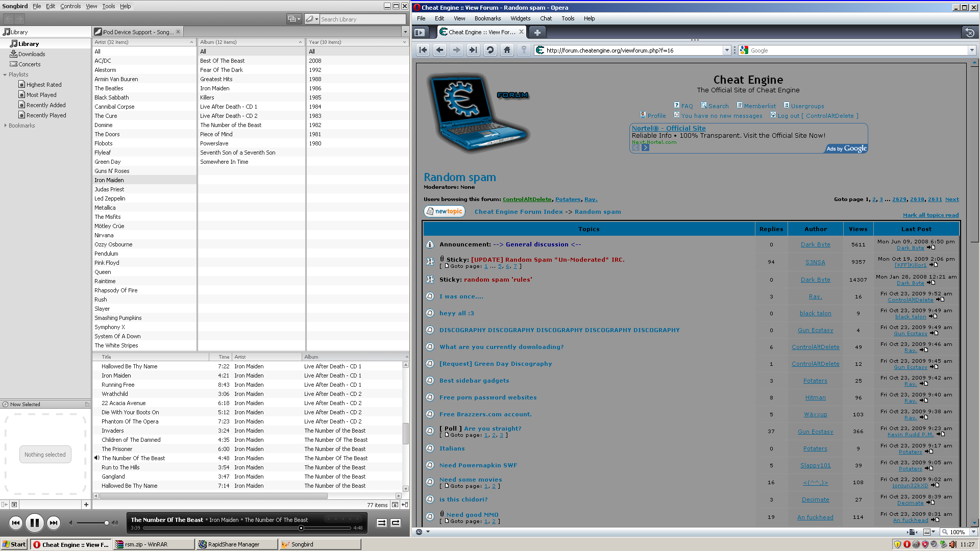Toggle Now Selected display pane button
The width and height of the screenshot is (980, 551).
point(14,505)
